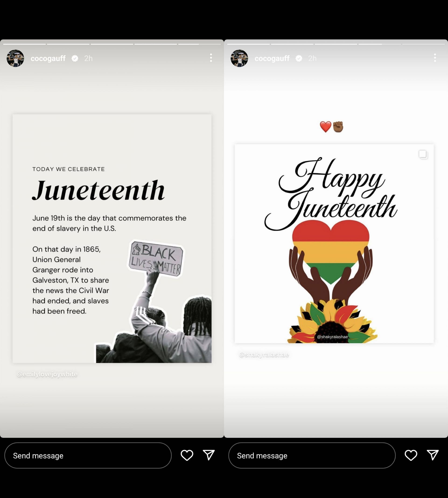The image size is (448, 498).
Task: Open three-dot options on left story
Action: 211,58
